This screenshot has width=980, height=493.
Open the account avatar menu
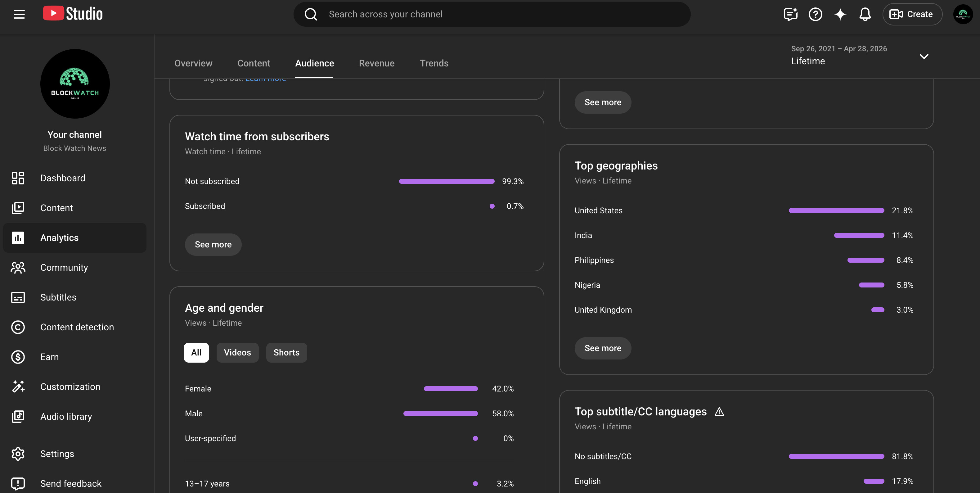[963, 14]
